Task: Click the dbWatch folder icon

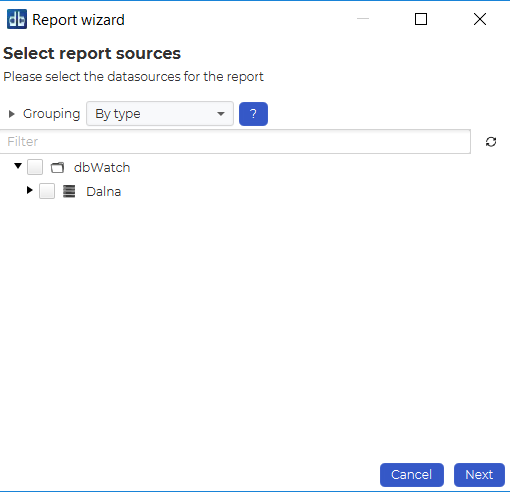Action: tap(57, 167)
